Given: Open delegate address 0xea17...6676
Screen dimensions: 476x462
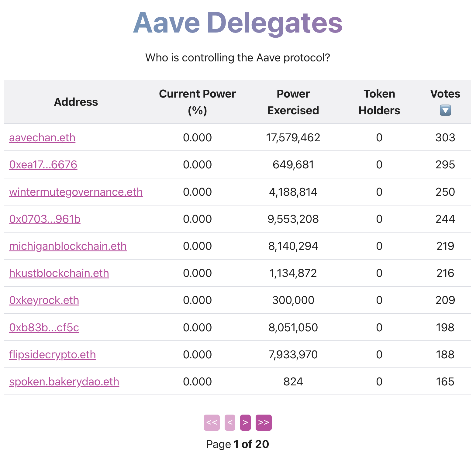Looking at the screenshot, I should (43, 165).
